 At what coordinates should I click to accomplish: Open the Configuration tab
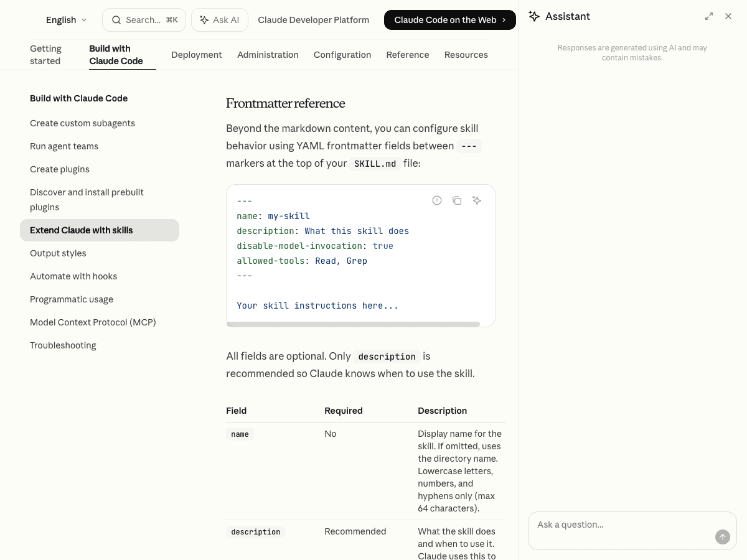[x=342, y=55]
